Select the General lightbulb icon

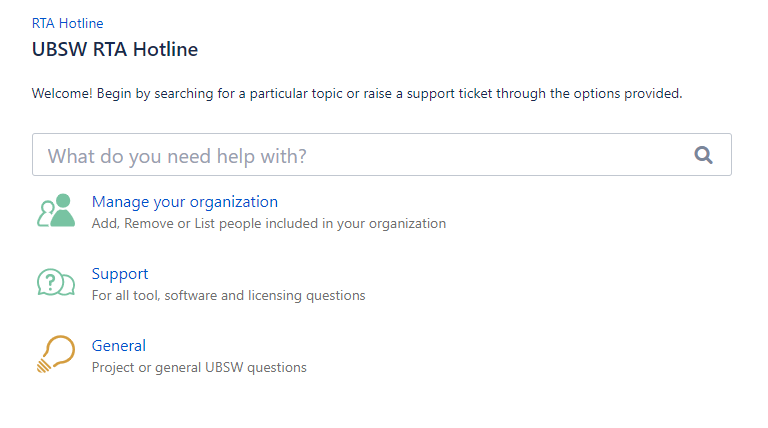(x=56, y=354)
